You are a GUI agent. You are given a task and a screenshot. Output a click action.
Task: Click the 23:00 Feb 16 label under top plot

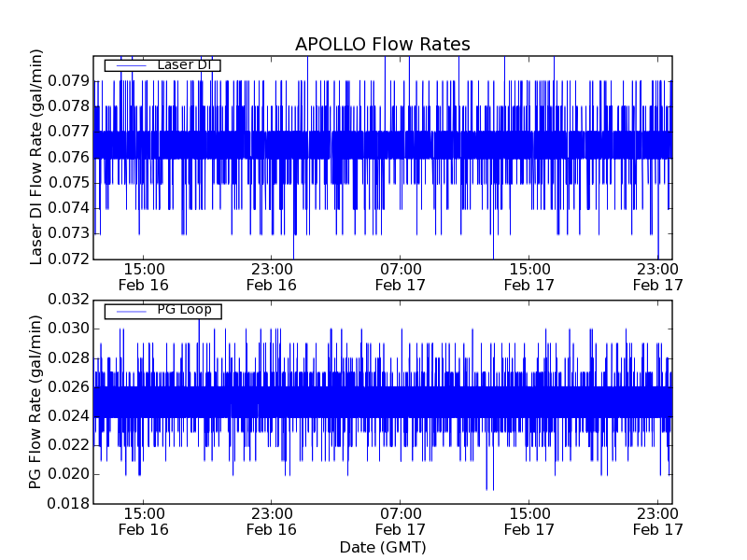tap(271, 276)
